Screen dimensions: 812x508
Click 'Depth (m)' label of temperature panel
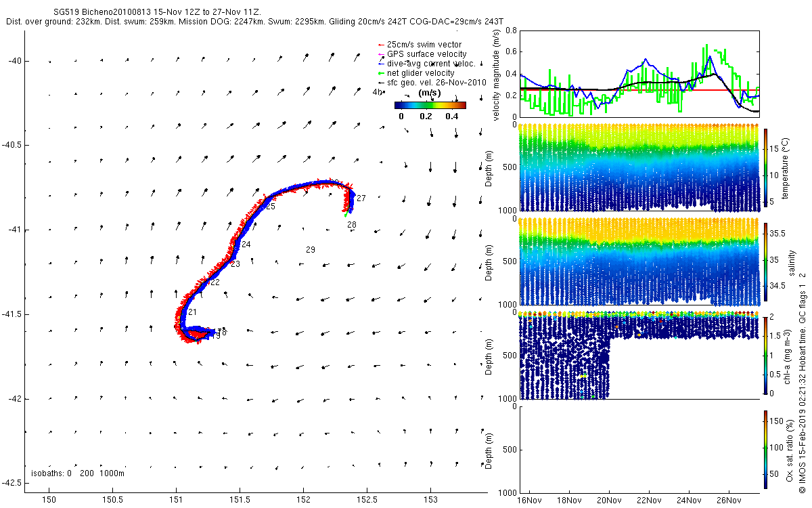pyautogui.click(x=490, y=168)
